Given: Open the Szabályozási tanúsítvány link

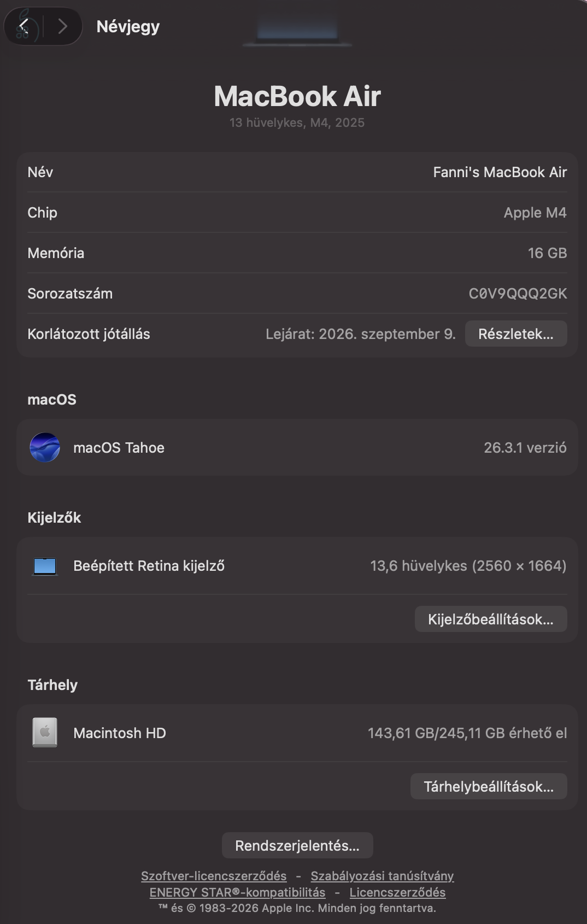Looking at the screenshot, I should click(382, 876).
